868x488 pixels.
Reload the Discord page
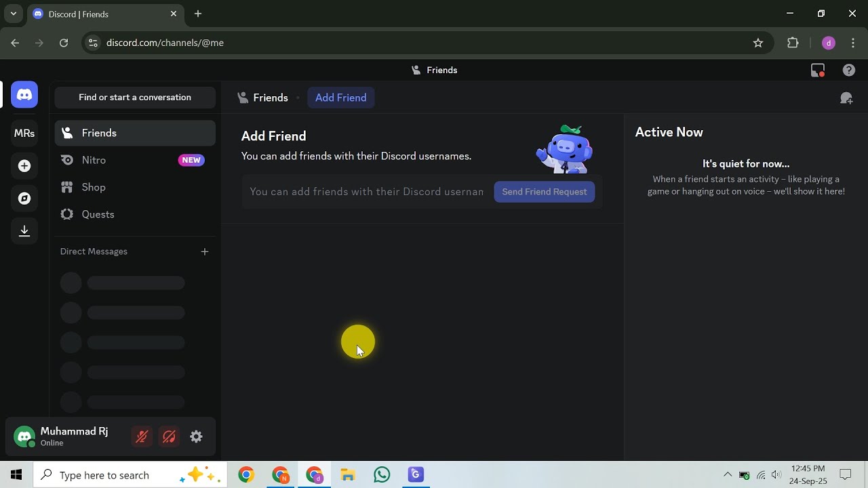64,43
